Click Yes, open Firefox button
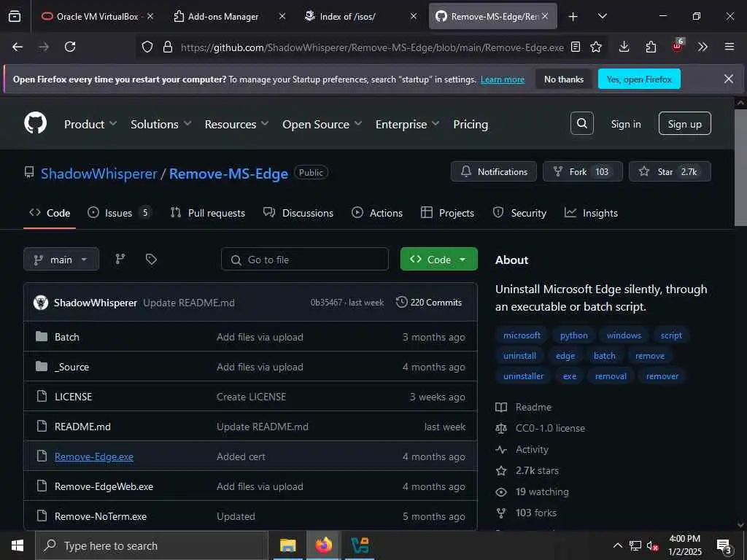Screen dimensions: 747x560 click(x=639, y=79)
